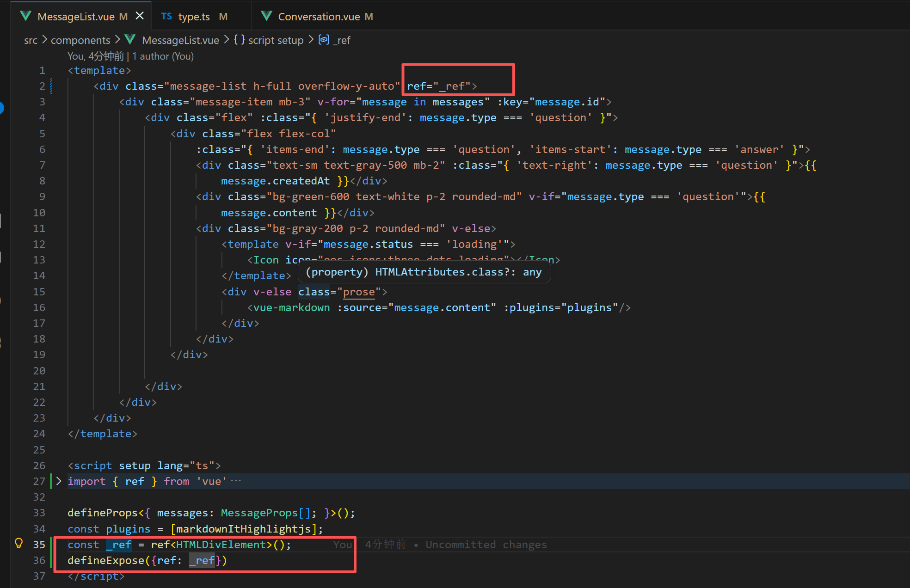Image resolution: width=910 pixels, height=588 pixels.
Task: Click the underlined prose class name on line 15
Action: coord(359,292)
